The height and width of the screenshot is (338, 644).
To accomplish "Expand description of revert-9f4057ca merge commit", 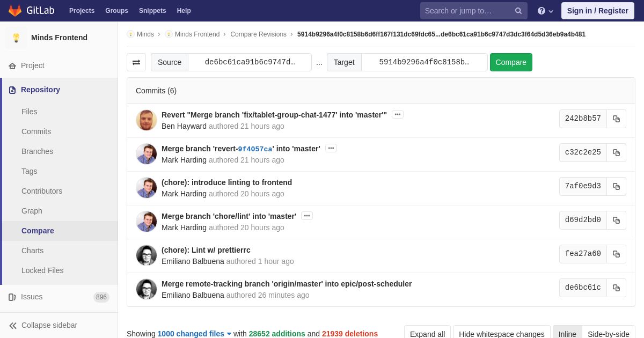I will [x=331, y=148].
